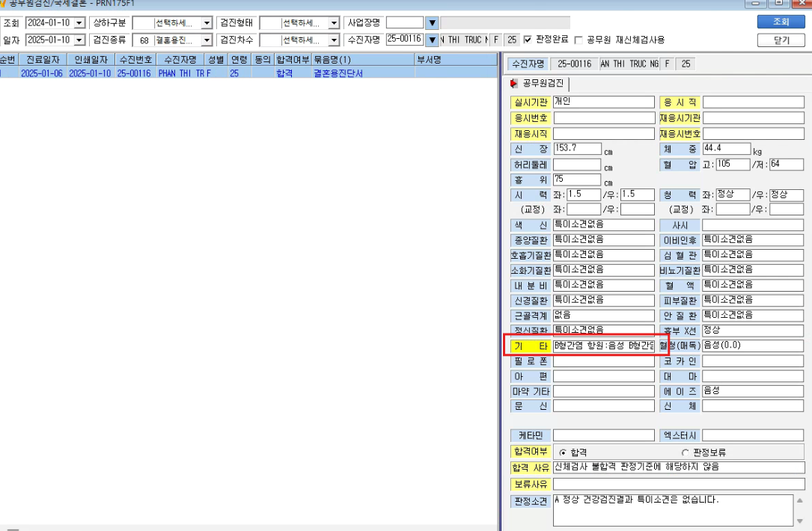812x531 pixels.
Task: Click the blue 조회 search button
Action: tap(781, 22)
